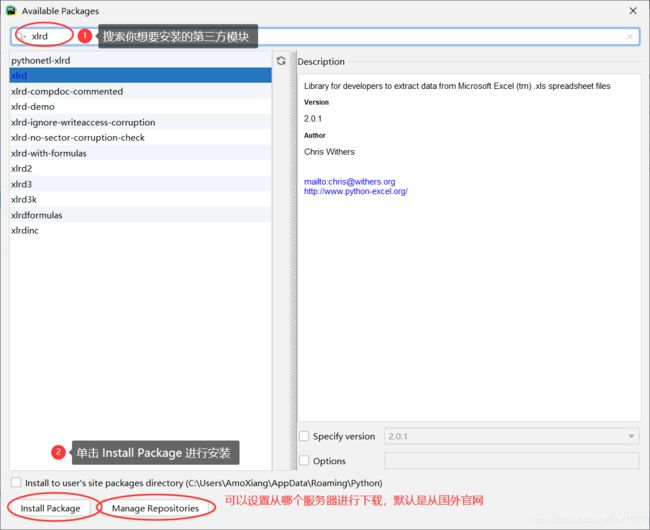
Task: Click the PyCharm icon in the title bar
Action: tap(11, 11)
